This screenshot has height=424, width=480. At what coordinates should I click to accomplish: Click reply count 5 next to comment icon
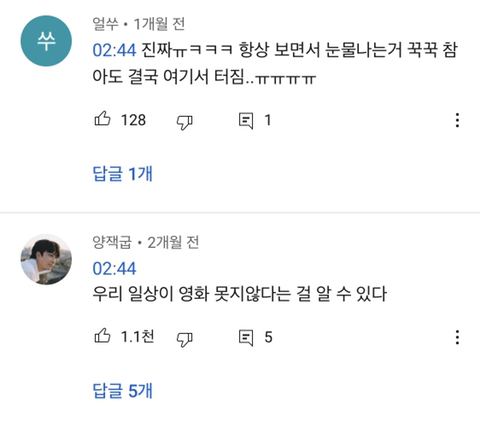(268, 337)
